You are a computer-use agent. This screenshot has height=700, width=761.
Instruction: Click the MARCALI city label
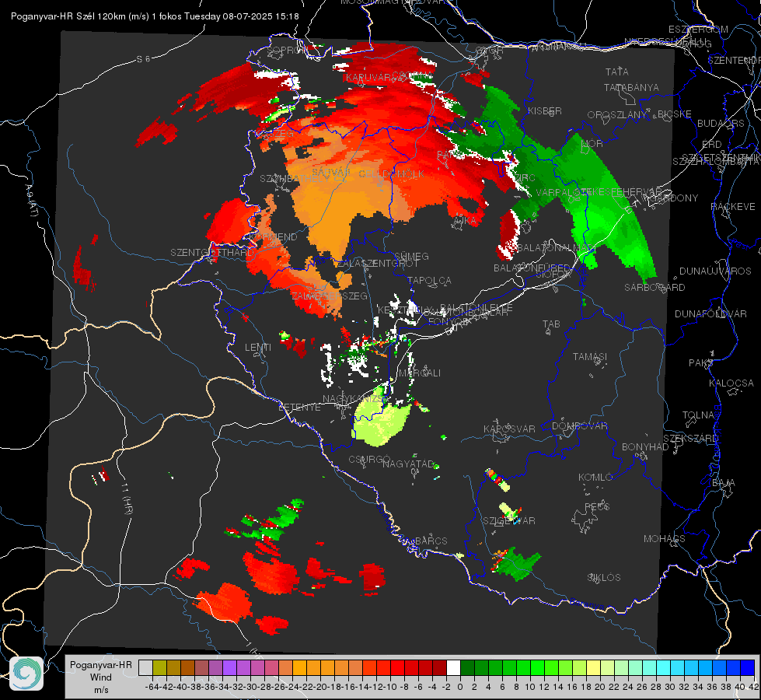420,373
